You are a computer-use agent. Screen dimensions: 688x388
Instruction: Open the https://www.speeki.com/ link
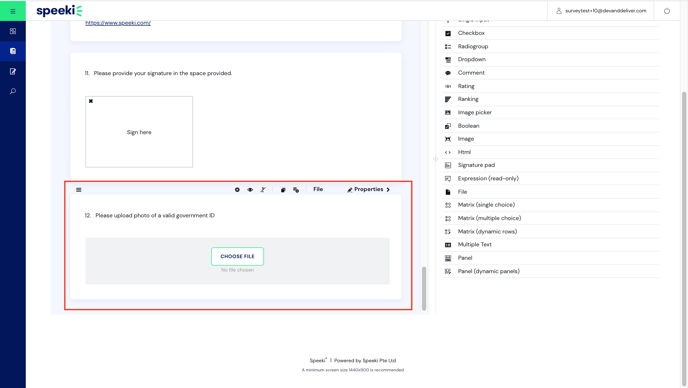pos(118,23)
